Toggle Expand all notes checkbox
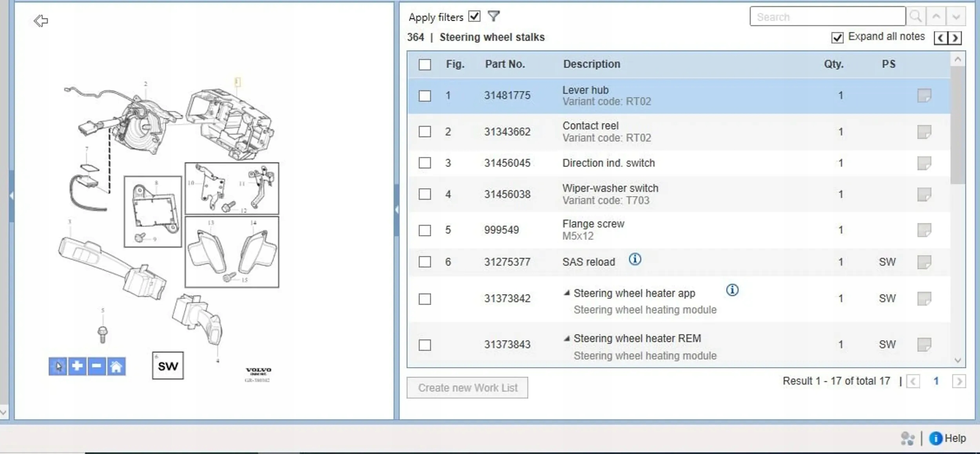 click(x=837, y=38)
